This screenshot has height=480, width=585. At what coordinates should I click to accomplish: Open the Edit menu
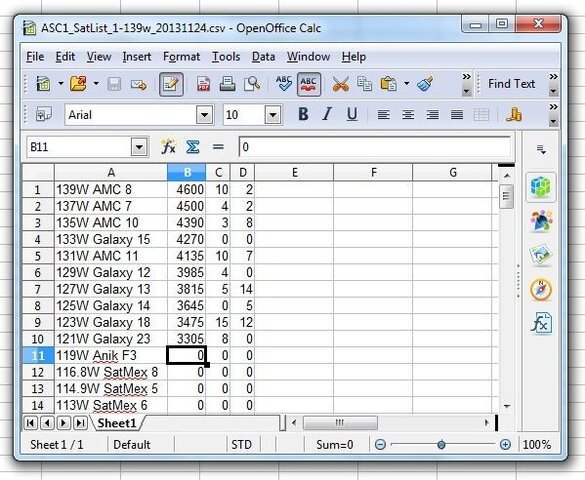[65, 57]
